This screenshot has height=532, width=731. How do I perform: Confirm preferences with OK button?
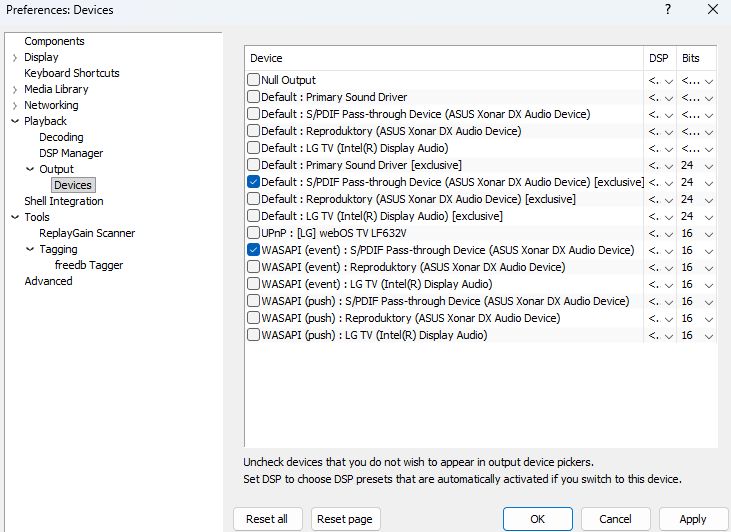(538, 519)
